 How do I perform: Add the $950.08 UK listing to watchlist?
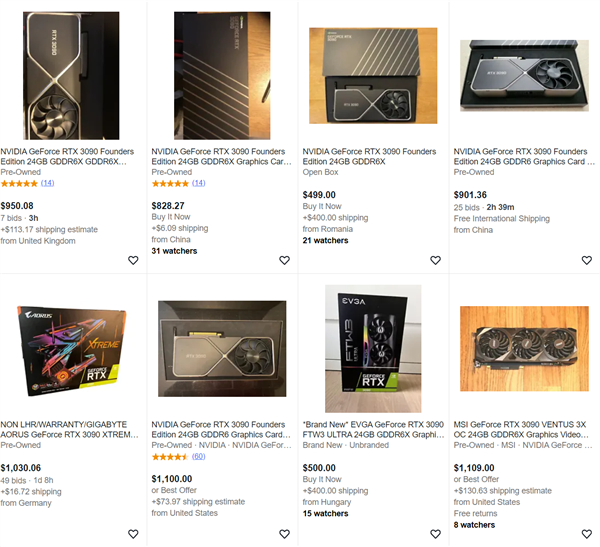tap(133, 260)
